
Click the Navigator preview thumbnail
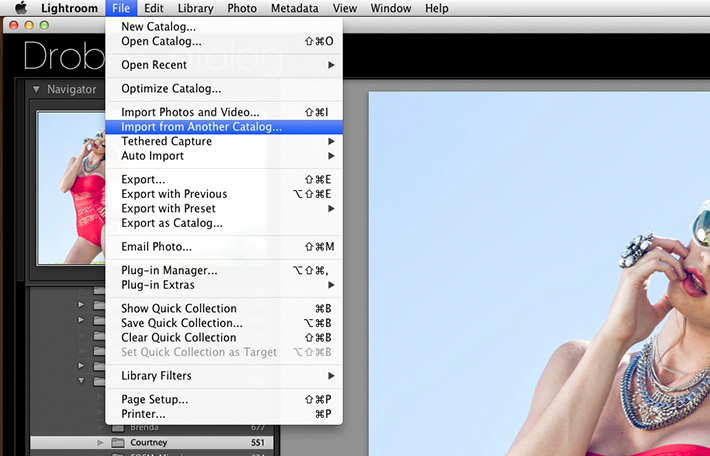71,188
